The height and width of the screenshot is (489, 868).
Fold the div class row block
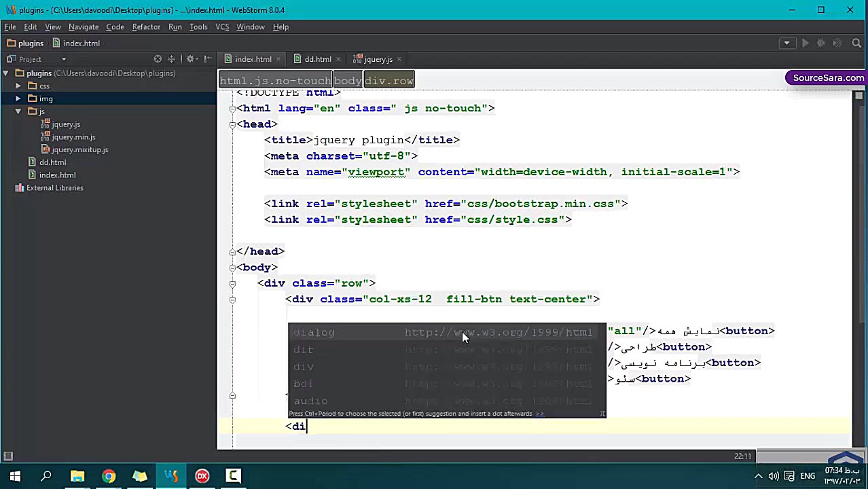tap(232, 283)
